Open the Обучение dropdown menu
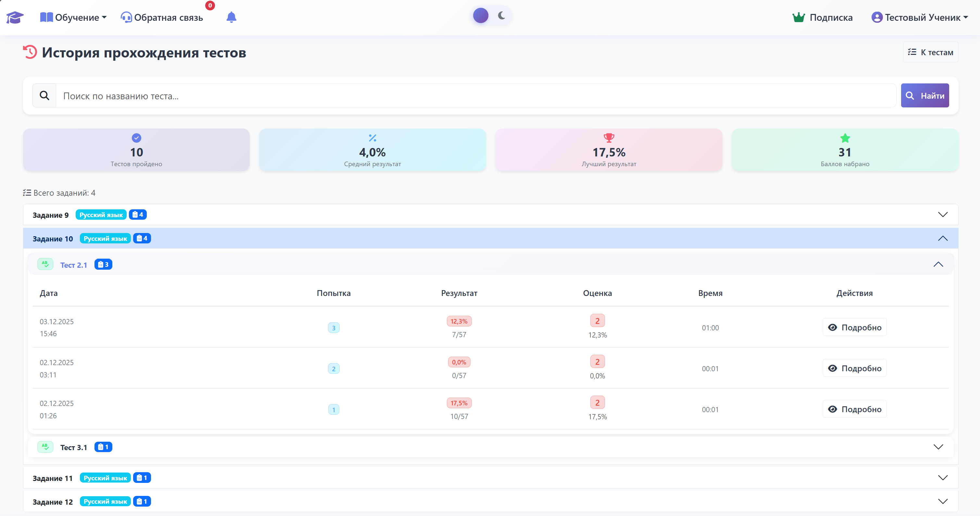This screenshot has height=516, width=980. (x=73, y=18)
